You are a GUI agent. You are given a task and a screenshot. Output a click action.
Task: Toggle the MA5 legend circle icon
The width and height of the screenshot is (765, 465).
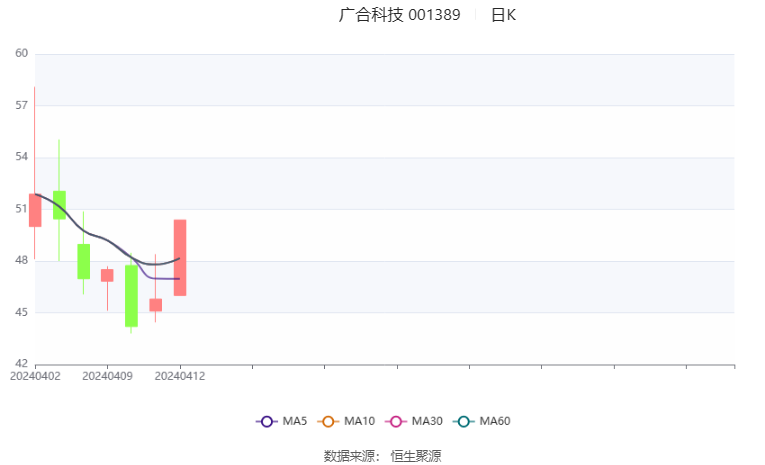click(x=266, y=422)
